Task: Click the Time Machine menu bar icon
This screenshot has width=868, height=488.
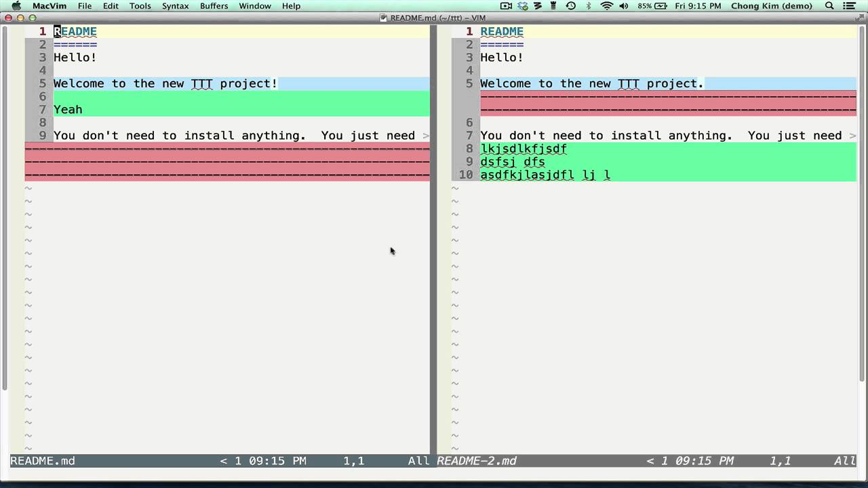Action: click(x=571, y=6)
